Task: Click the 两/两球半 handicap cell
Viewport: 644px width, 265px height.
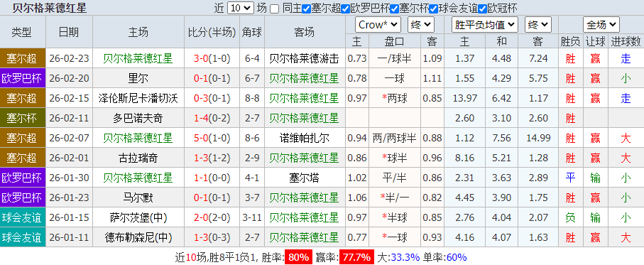Action: 394,138
